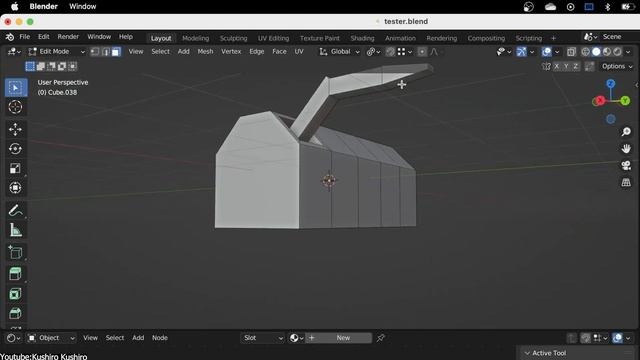Image resolution: width=640 pixels, height=360 pixels.
Task: Click the zoom magnifier viewport icon
Action: (x=626, y=131)
